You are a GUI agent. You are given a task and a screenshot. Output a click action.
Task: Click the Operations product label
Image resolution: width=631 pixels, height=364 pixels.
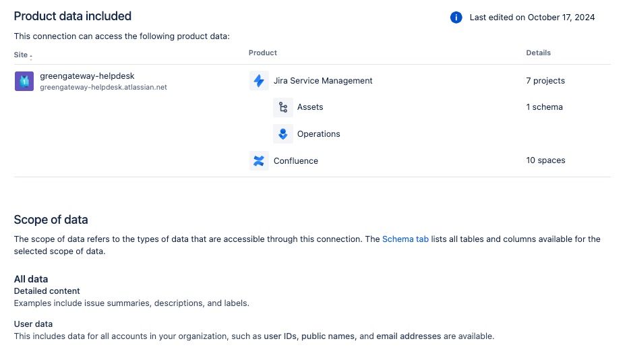tap(318, 134)
